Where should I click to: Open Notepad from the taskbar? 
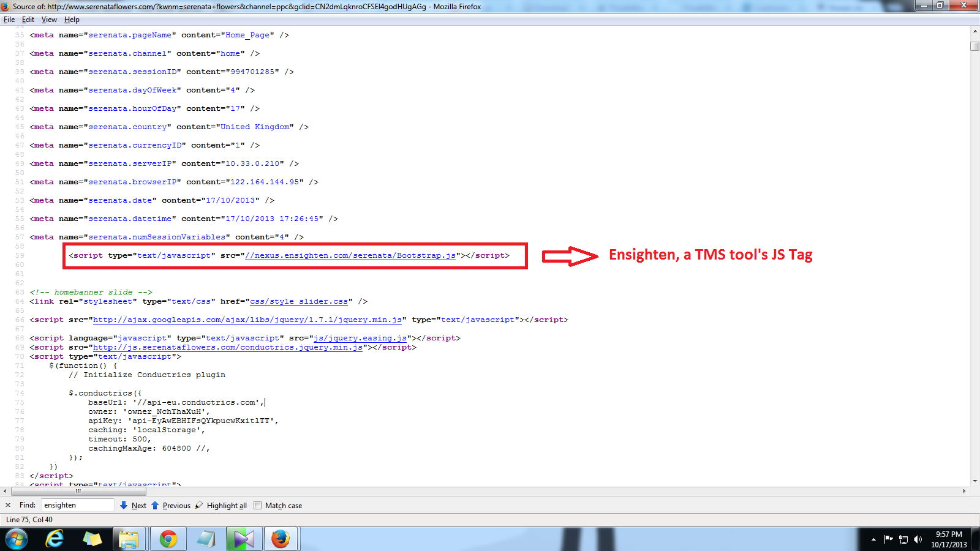coord(205,539)
